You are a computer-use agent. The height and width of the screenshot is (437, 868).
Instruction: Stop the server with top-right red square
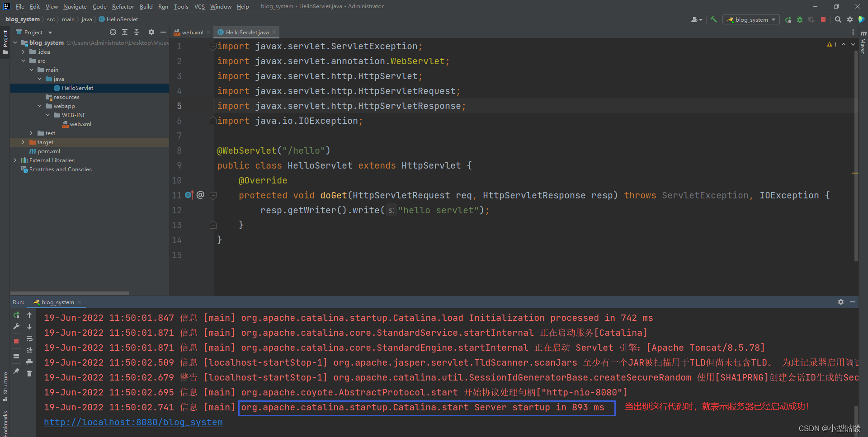823,19
